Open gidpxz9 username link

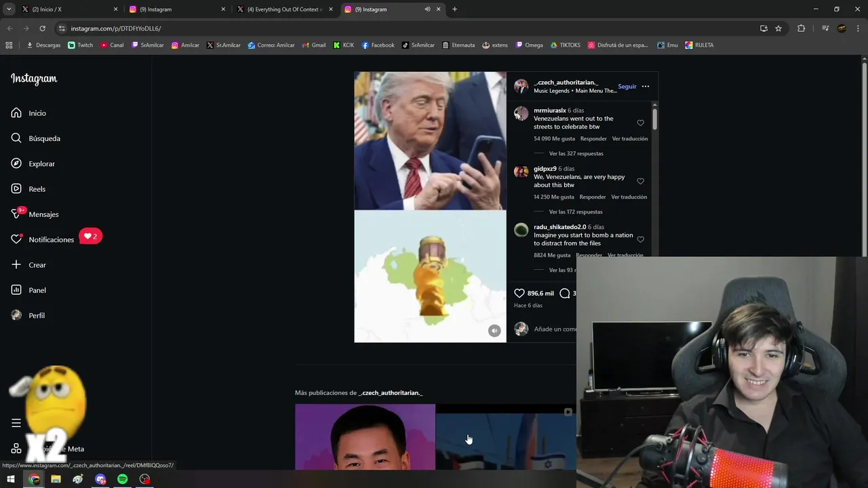click(545, 169)
